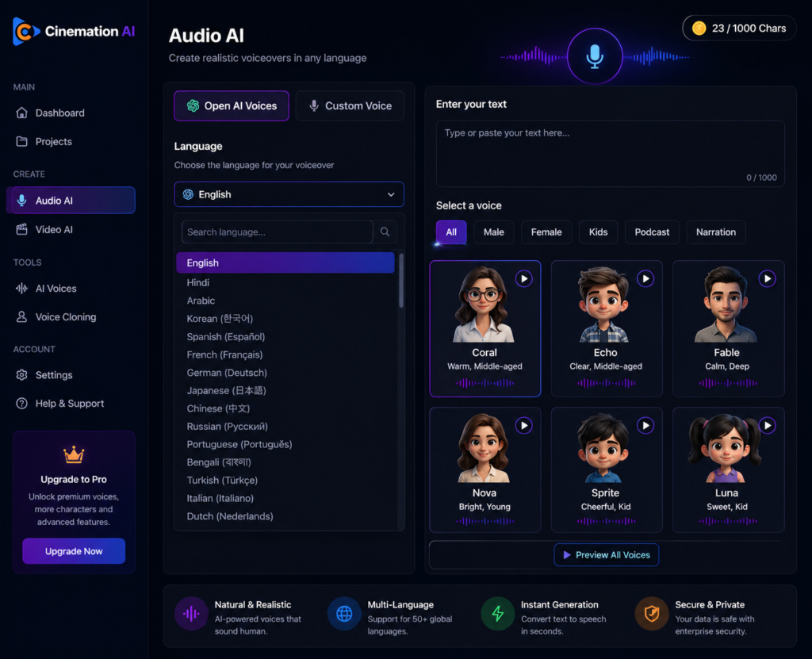Image resolution: width=812 pixels, height=659 pixels.
Task: Click the crown icon in Upgrade card
Action: [74, 454]
